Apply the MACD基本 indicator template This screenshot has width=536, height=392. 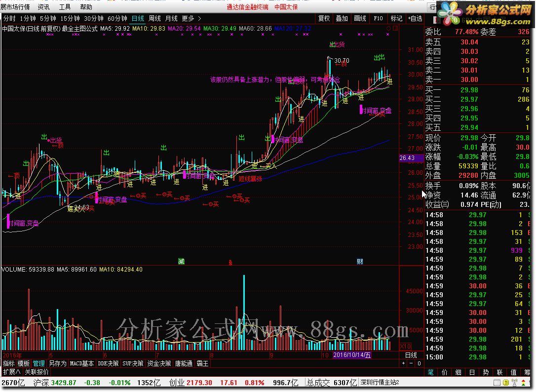[82, 363]
